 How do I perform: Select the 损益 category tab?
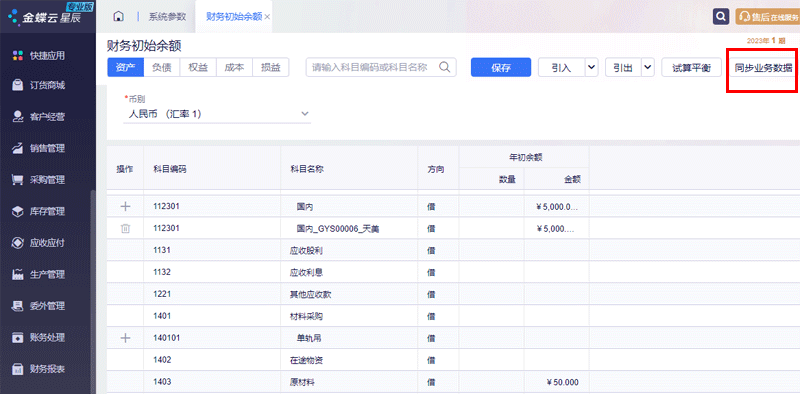(271, 67)
